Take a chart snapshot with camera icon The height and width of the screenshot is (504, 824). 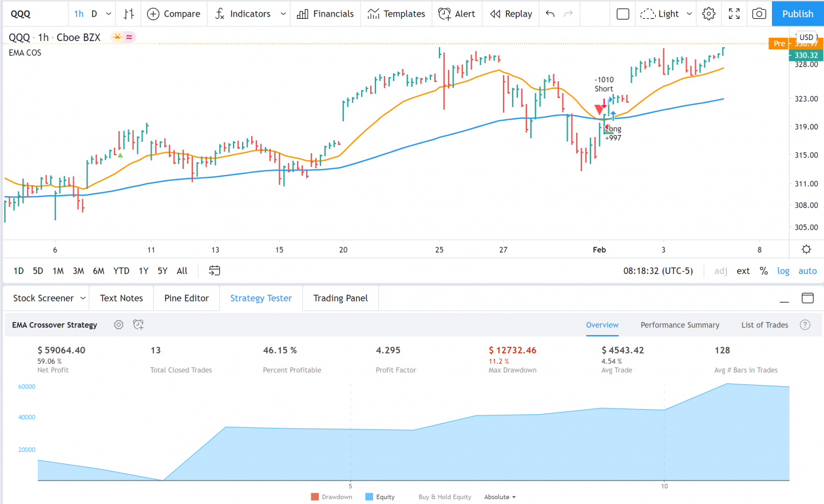(x=759, y=14)
